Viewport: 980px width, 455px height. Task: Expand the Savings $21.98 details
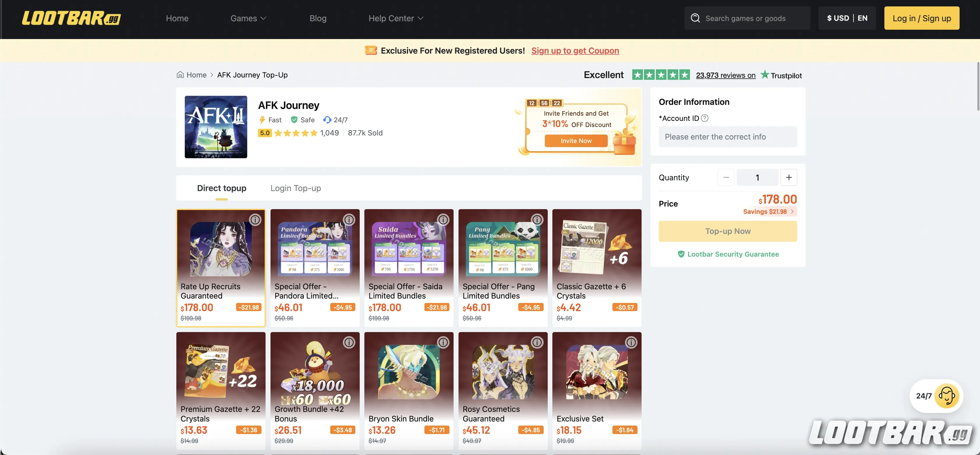(x=768, y=212)
